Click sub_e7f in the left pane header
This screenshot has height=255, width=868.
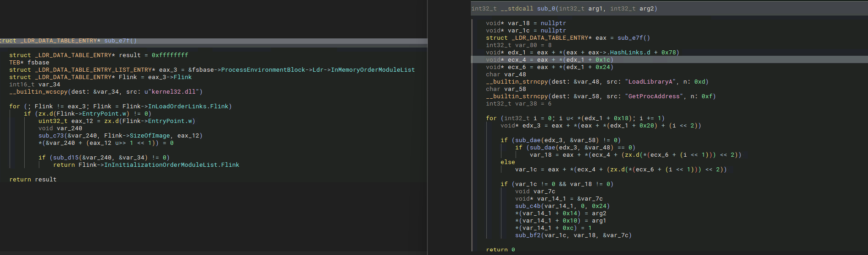pos(117,41)
